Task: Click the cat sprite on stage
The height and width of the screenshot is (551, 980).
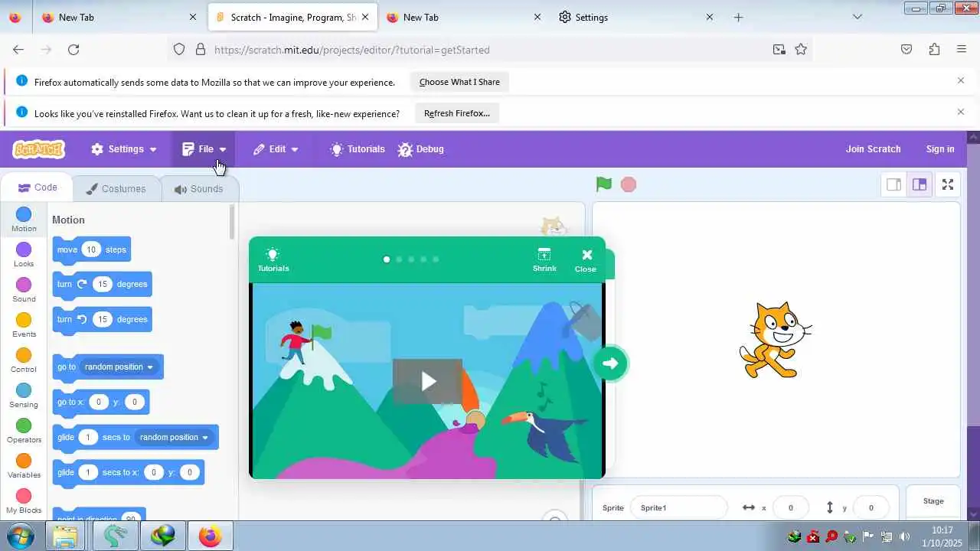Action: tap(775, 340)
